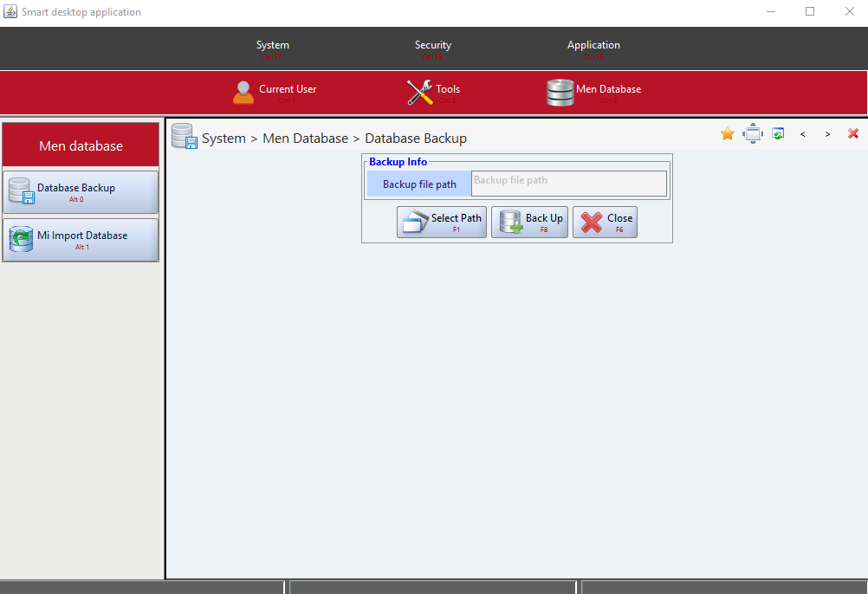This screenshot has width=868, height=594.
Task: Click the Select Path button
Action: [x=442, y=222]
